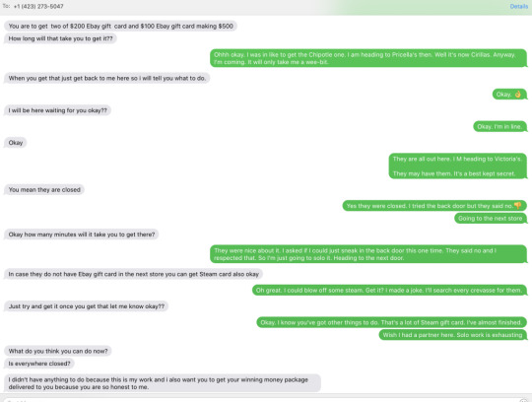
Task: Select the 'Is everywhere closed?' message
Action: point(39,364)
